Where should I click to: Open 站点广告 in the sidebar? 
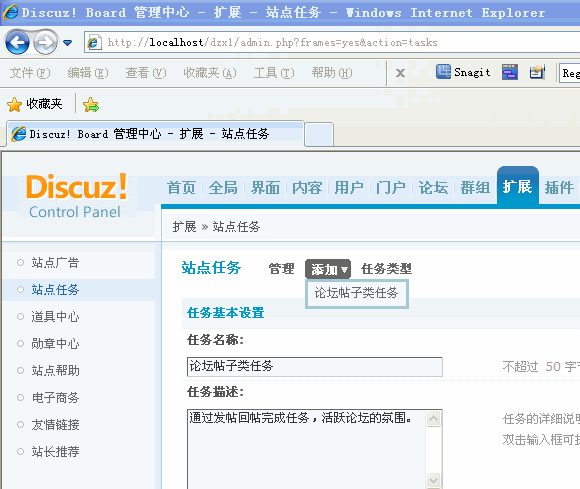pyautogui.click(x=55, y=263)
